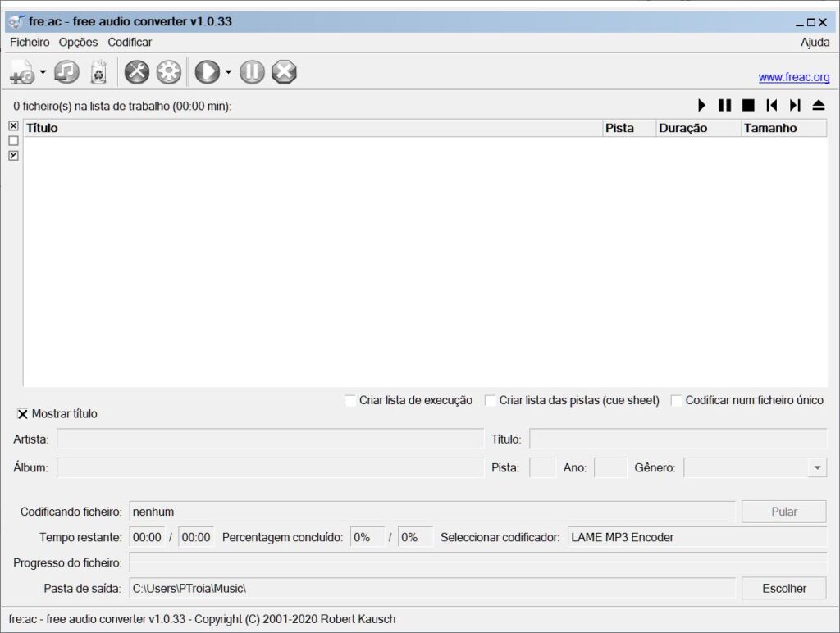Open the Ficheiro menu
This screenshot has height=633, width=840.
pyautogui.click(x=30, y=42)
